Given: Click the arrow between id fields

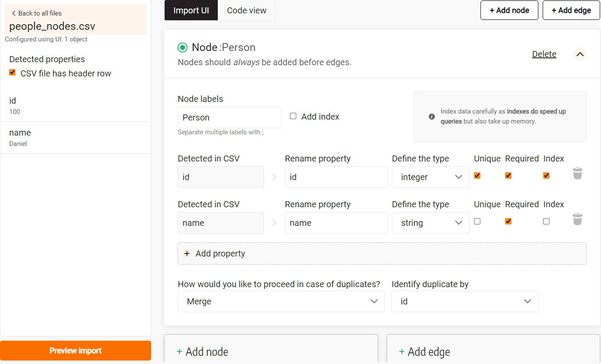Looking at the screenshot, I should click(274, 177).
